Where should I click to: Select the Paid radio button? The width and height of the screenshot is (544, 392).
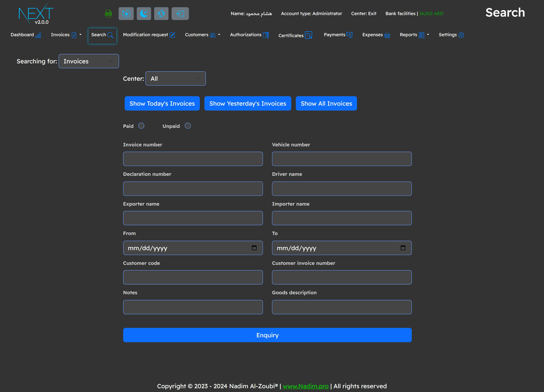(141, 126)
